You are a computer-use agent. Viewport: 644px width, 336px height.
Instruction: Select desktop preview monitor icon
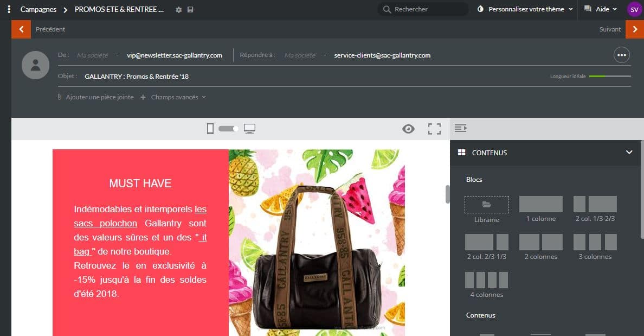click(249, 129)
